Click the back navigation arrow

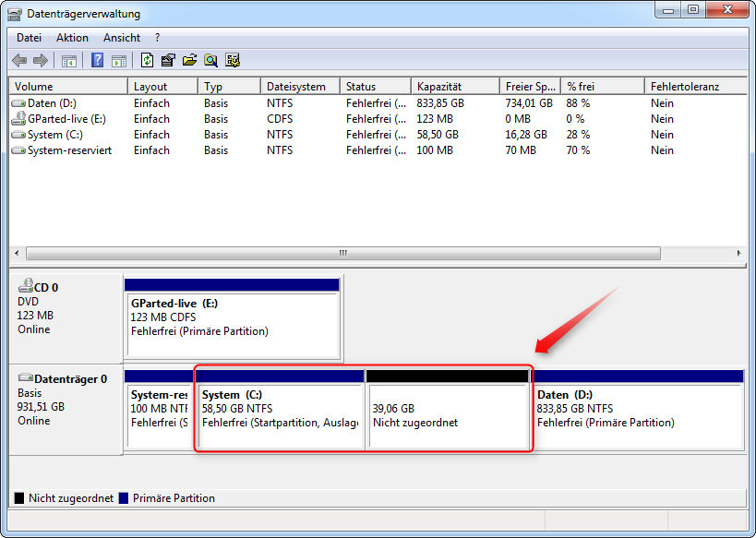click(x=19, y=60)
